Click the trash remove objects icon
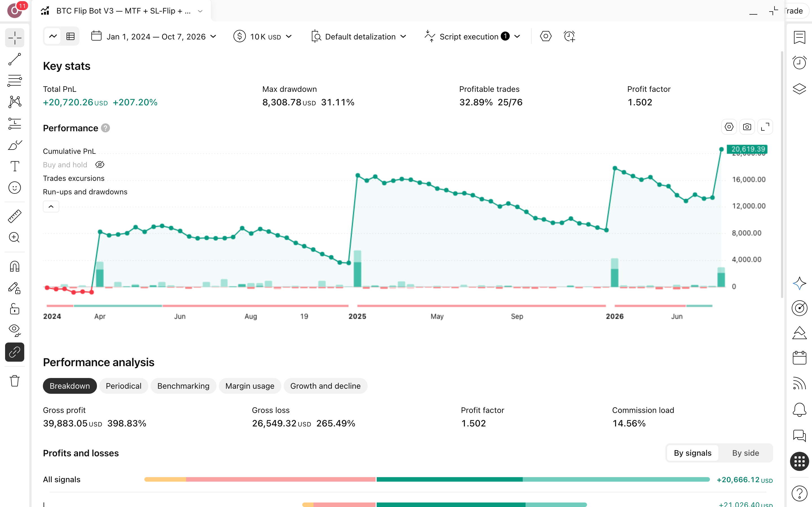 [x=14, y=381]
